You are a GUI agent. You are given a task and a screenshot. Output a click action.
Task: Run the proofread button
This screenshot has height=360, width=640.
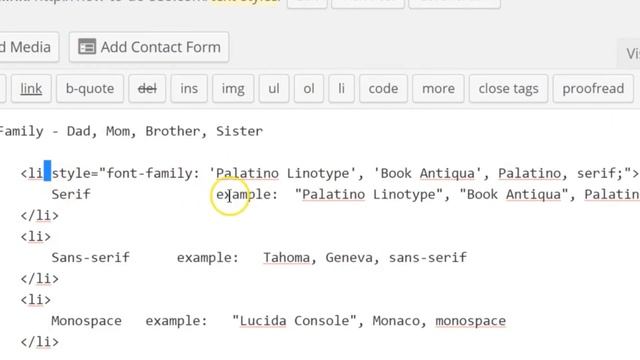click(x=593, y=89)
